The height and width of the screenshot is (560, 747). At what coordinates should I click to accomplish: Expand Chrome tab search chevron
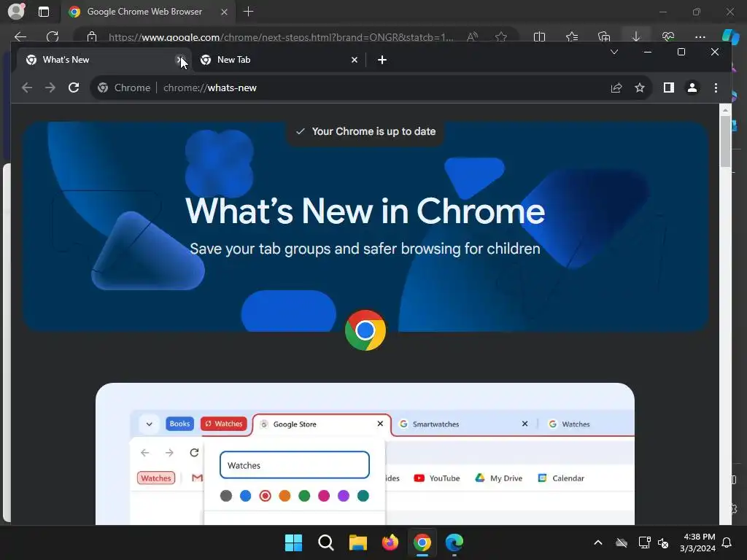(x=614, y=52)
